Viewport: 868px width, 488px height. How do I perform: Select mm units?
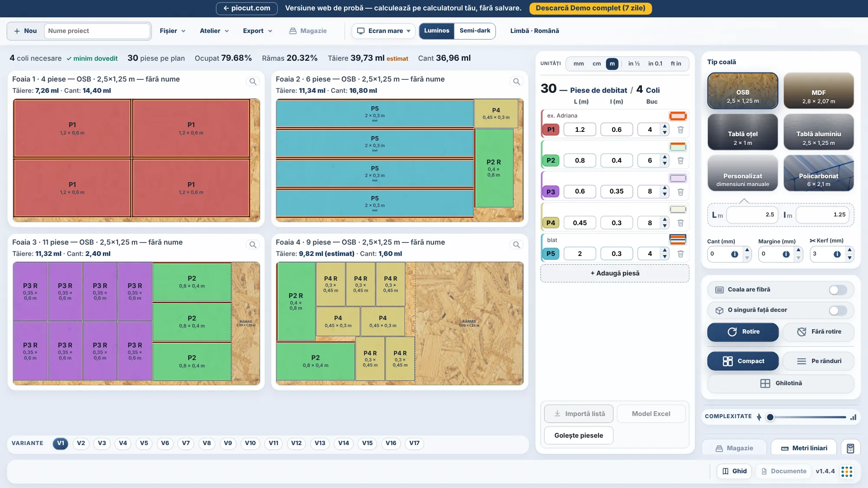(579, 64)
